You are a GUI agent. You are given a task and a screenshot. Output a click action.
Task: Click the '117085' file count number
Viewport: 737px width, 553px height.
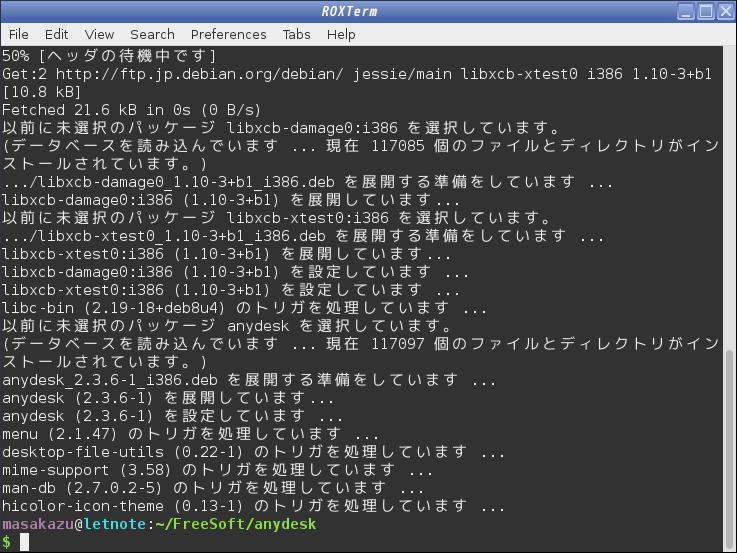point(398,146)
